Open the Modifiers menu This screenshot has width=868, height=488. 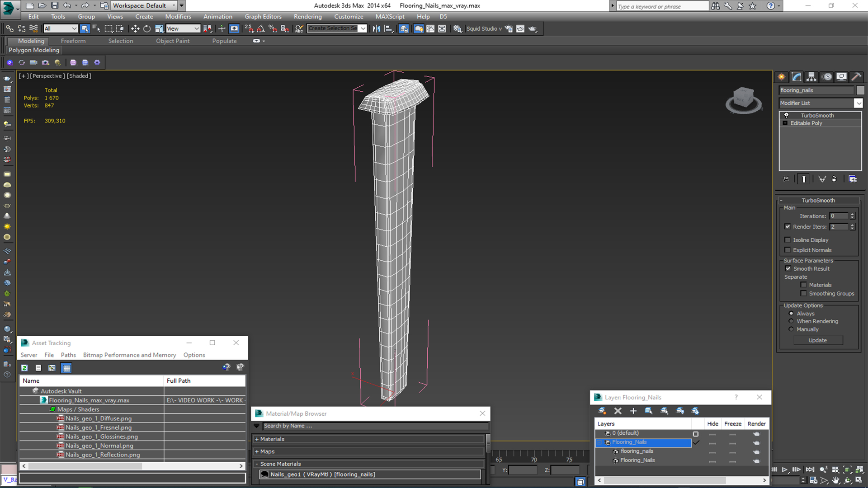coord(178,16)
